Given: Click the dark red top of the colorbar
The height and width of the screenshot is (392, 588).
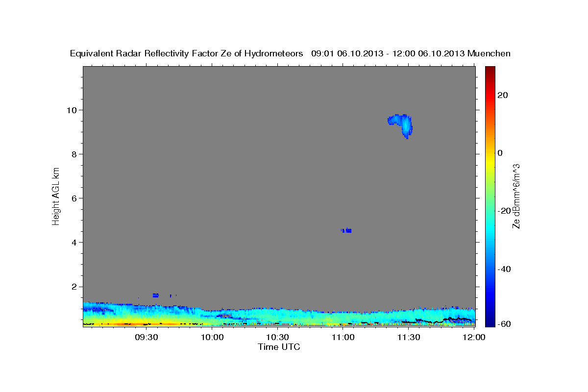Looking at the screenshot, I should pos(490,70).
